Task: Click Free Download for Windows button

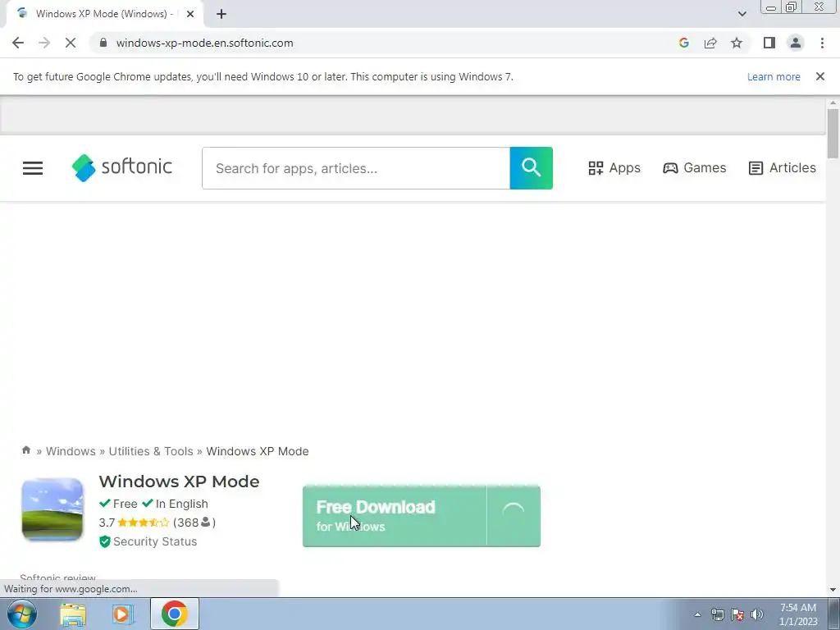Action: (x=395, y=516)
